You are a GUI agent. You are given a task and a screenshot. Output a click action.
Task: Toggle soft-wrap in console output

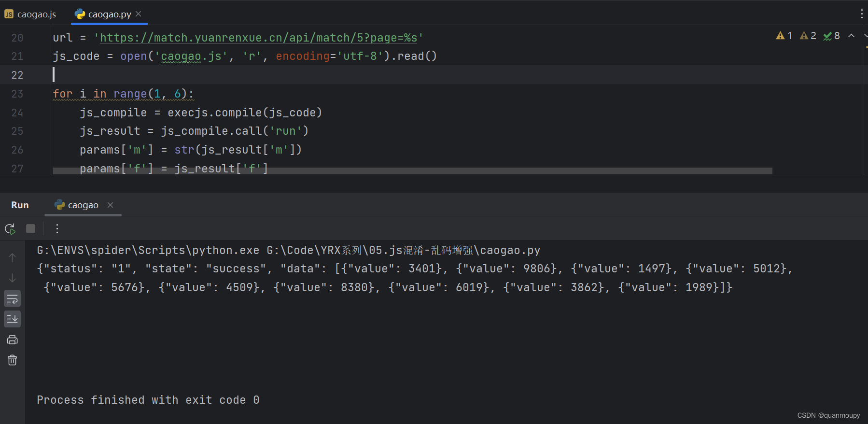pos(13,299)
